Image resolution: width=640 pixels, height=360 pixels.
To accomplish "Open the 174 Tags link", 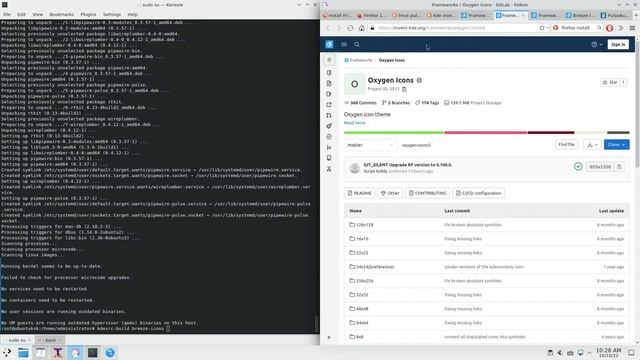I will tap(427, 103).
